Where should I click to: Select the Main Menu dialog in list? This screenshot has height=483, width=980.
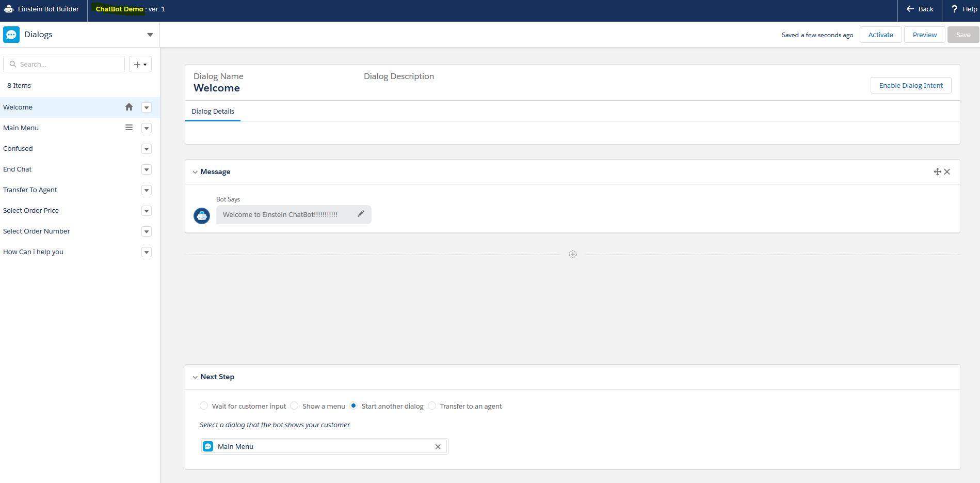pyautogui.click(x=80, y=128)
